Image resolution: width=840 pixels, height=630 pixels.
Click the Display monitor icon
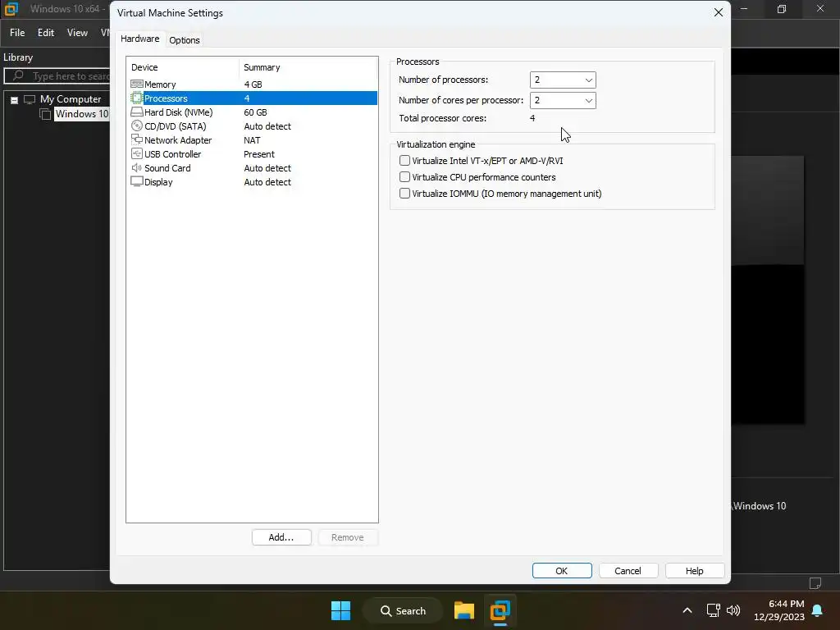(x=137, y=181)
